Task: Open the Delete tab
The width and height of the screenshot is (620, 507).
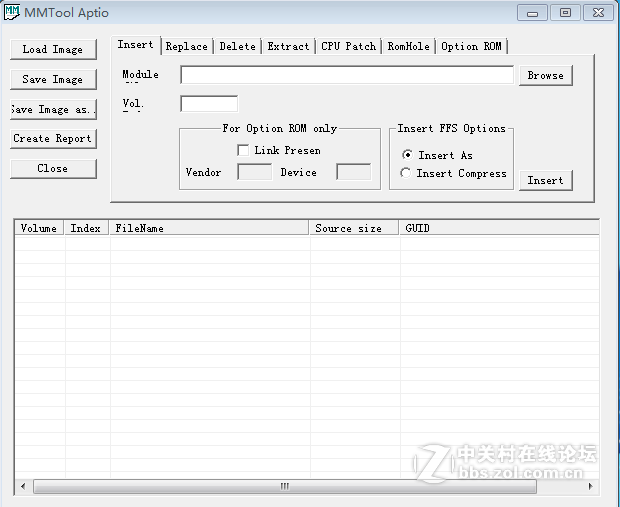Action: click(x=238, y=46)
